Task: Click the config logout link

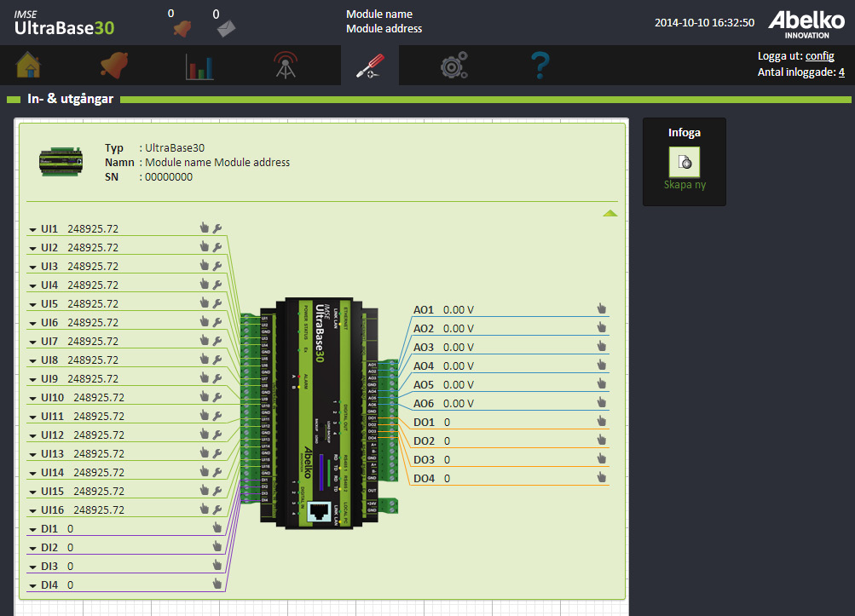Action: click(819, 55)
